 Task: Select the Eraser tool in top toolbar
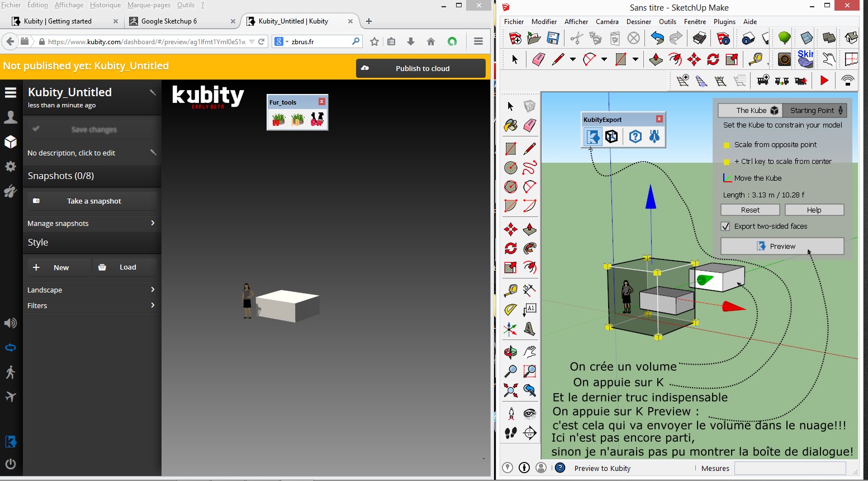point(538,59)
